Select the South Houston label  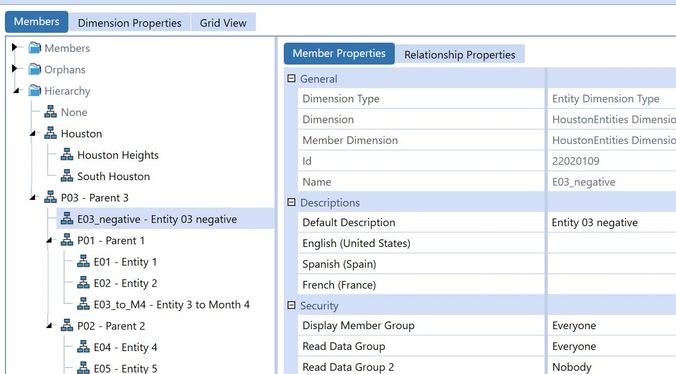point(113,176)
